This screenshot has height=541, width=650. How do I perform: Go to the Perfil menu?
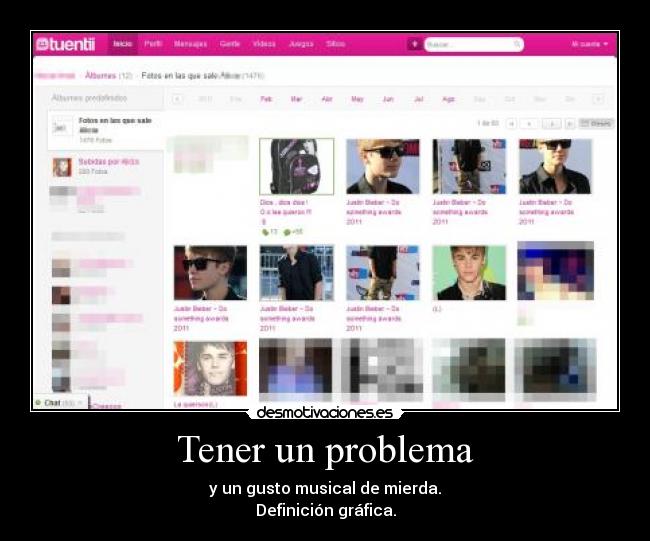[153, 44]
